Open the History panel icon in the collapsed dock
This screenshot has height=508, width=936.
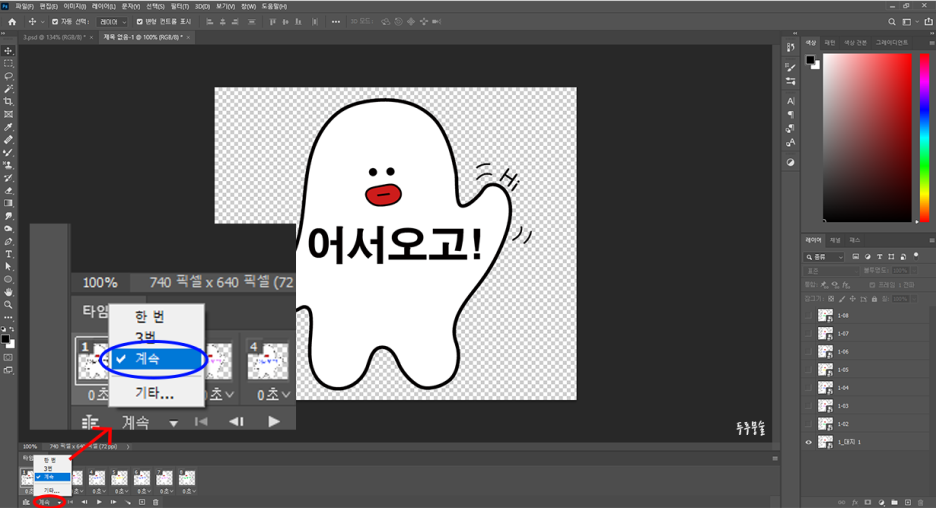[790, 48]
